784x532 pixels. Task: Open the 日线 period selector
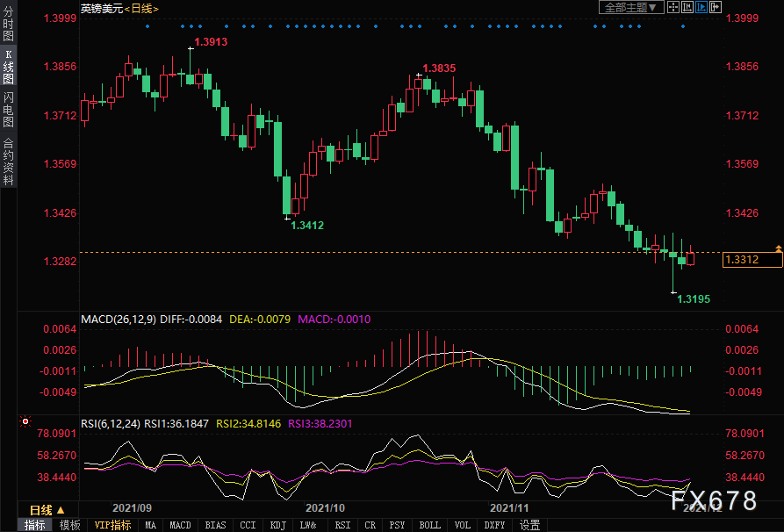47,510
